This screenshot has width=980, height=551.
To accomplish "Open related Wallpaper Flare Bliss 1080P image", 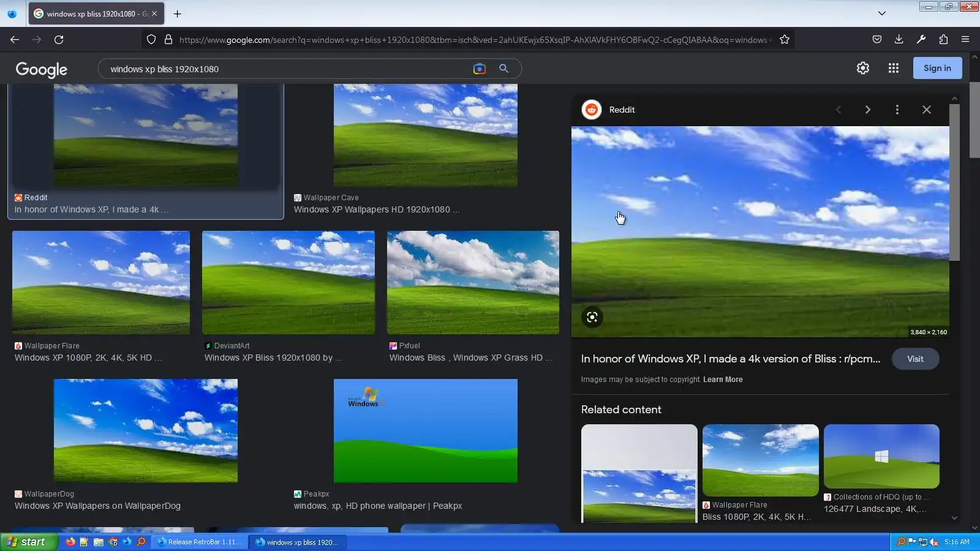I will tap(761, 460).
